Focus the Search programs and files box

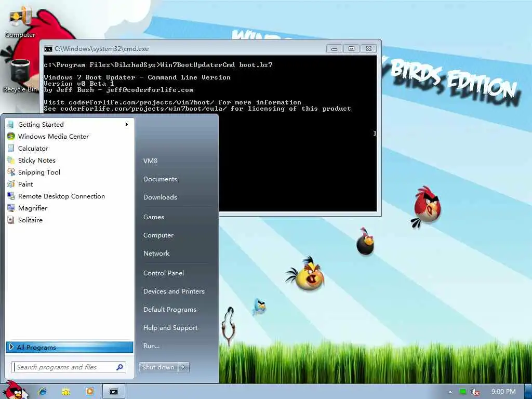[x=68, y=367]
